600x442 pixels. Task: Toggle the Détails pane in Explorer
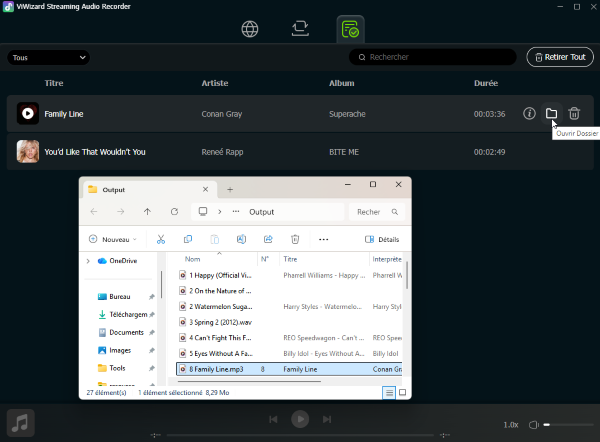(382, 239)
